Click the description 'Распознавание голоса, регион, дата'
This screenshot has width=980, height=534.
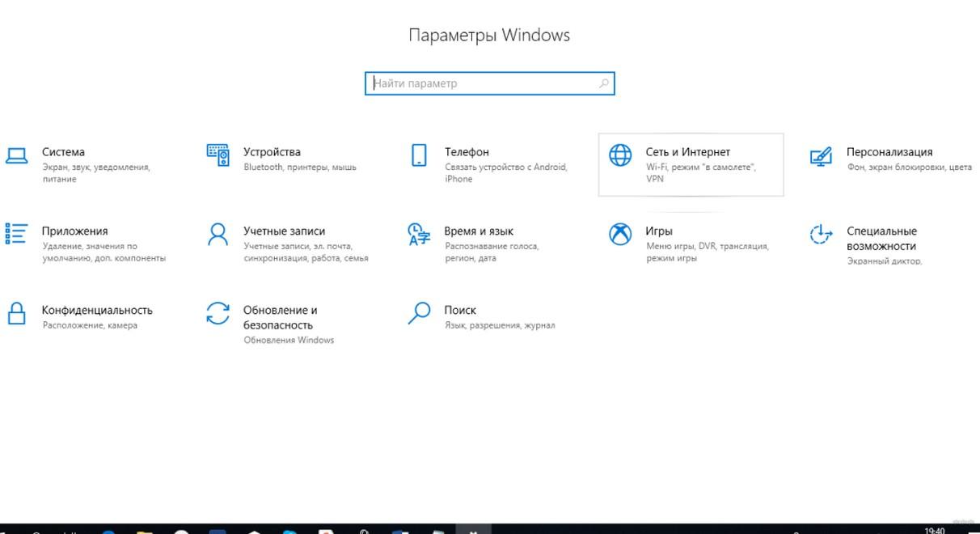click(492, 252)
